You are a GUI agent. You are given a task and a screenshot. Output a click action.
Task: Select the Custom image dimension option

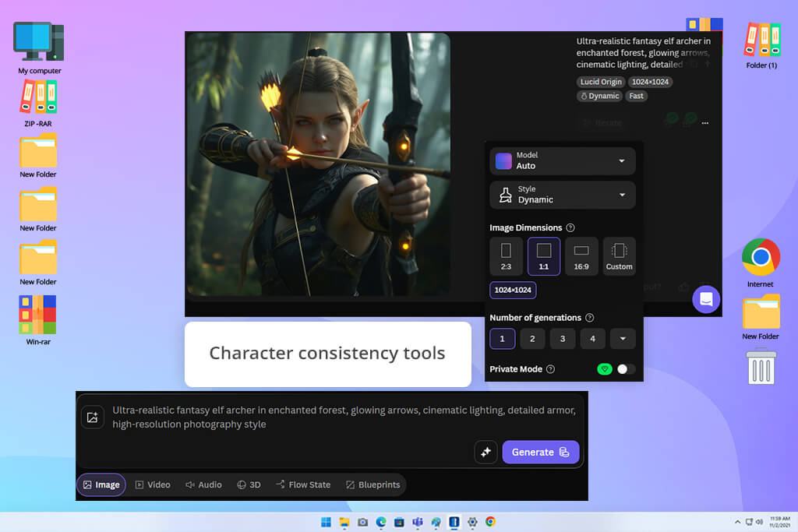tap(619, 256)
